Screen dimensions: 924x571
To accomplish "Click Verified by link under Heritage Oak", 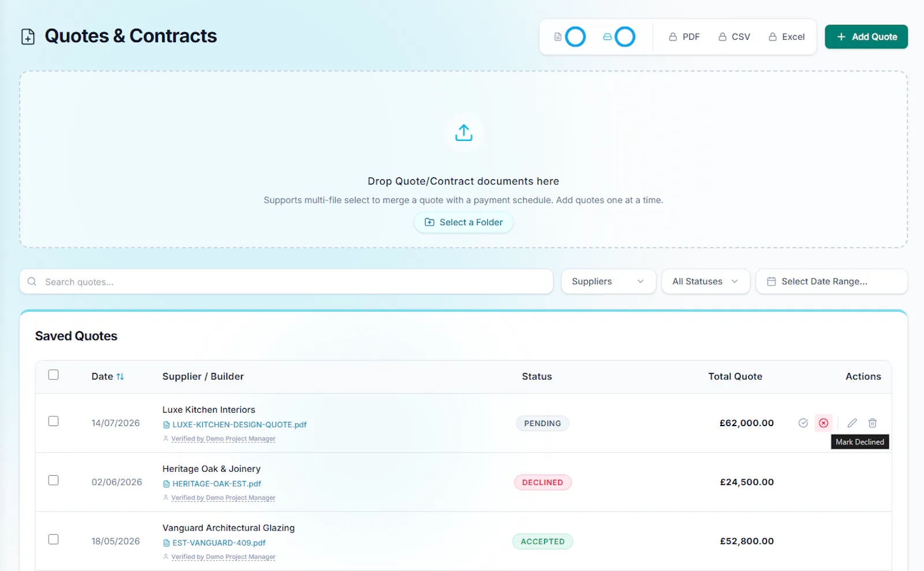I will pyautogui.click(x=223, y=498).
